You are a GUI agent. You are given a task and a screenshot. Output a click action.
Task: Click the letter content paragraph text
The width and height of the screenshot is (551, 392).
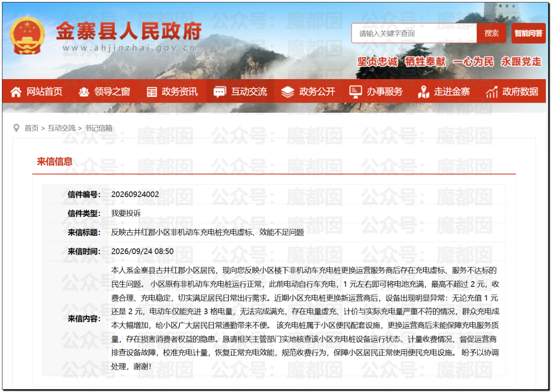(305, 318)
